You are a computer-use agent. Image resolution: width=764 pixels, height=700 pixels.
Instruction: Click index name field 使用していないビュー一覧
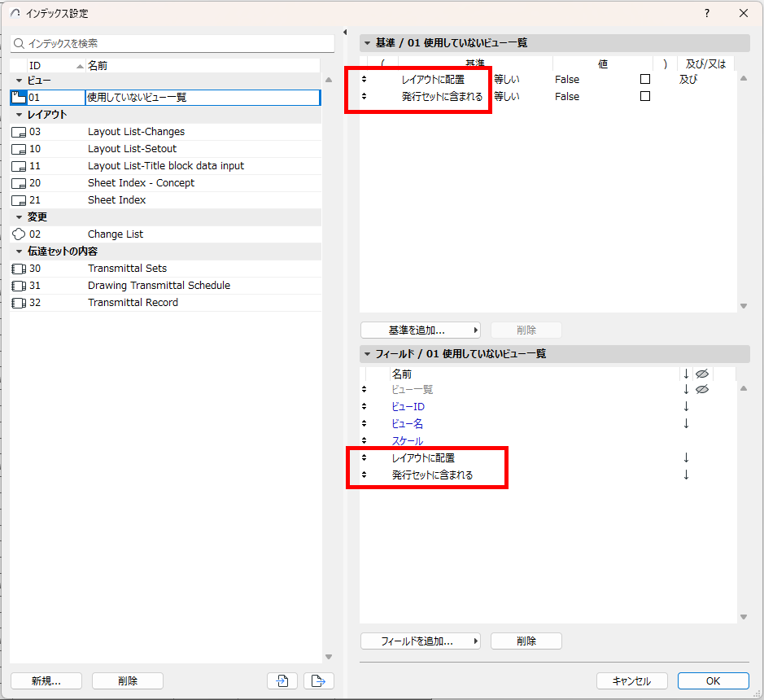pyautogui.click(x=203, y=97)
